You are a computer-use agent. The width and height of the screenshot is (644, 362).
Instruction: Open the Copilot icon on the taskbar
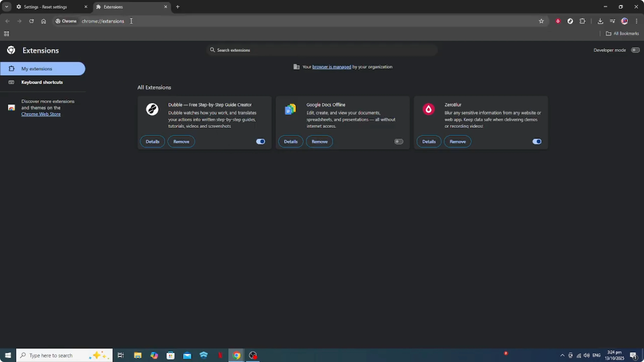coord(154,355)
